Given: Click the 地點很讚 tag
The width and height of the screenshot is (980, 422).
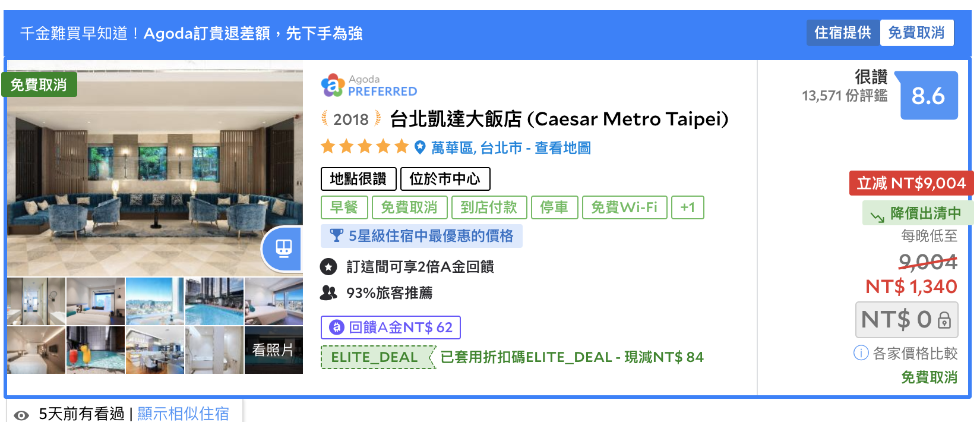Looking at the screenshot, I should click(x=358, y=179).
